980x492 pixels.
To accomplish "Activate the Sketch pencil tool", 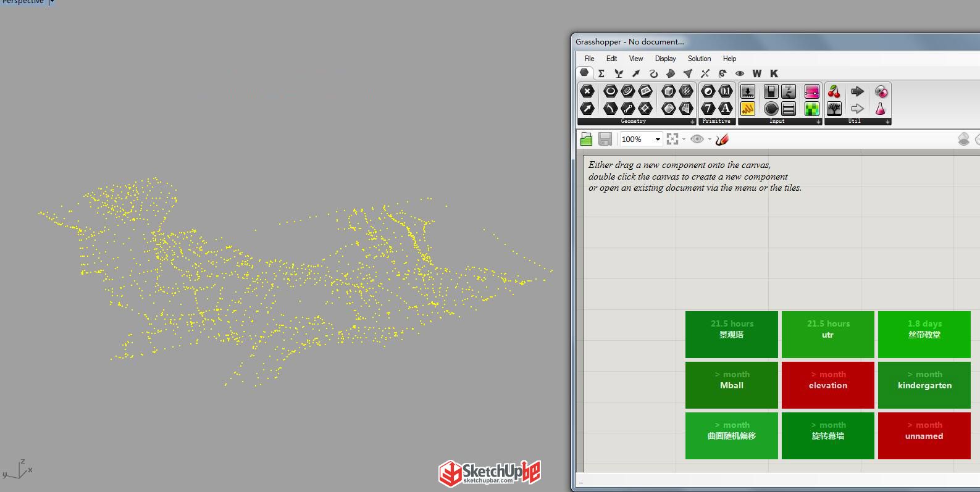I will [x=722, y=139].
